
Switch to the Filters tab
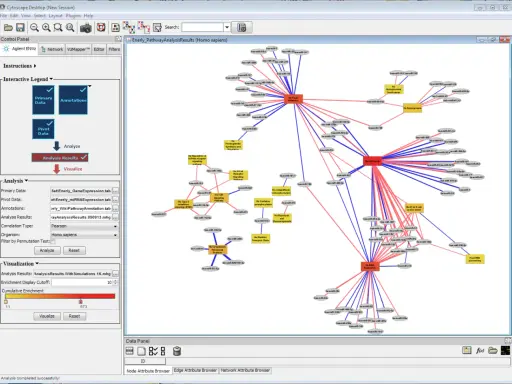click(114, 49)
